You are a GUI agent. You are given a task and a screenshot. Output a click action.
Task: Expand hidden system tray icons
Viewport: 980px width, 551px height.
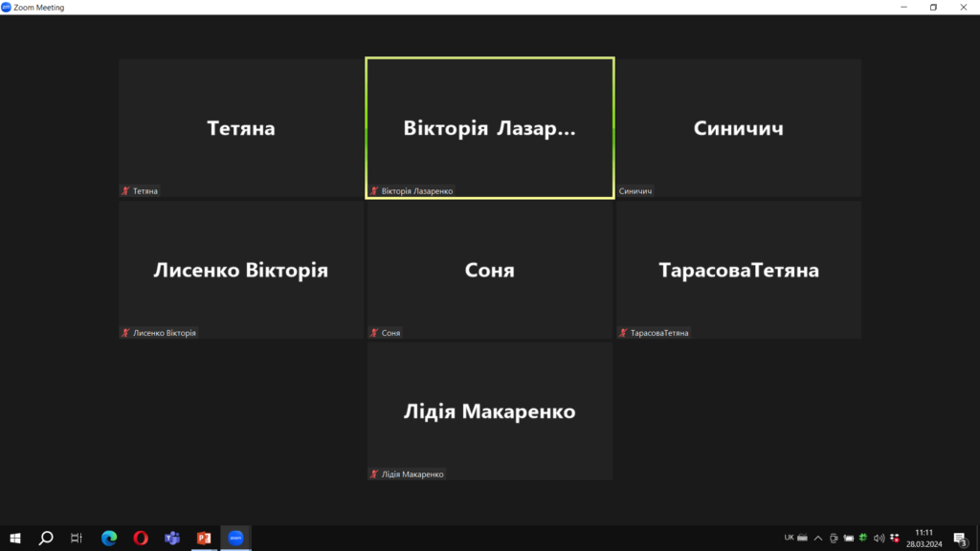(818, 538)
